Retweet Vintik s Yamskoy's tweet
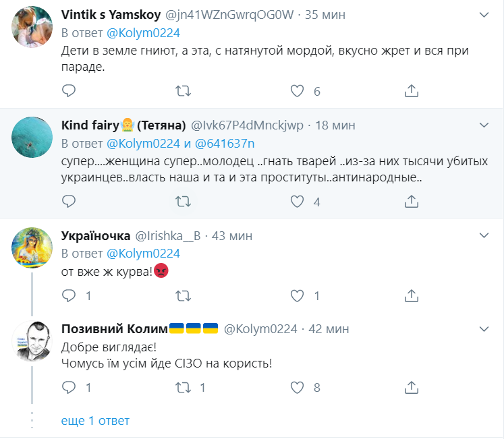Screen dimensions: 504x439 pos(182,90)
